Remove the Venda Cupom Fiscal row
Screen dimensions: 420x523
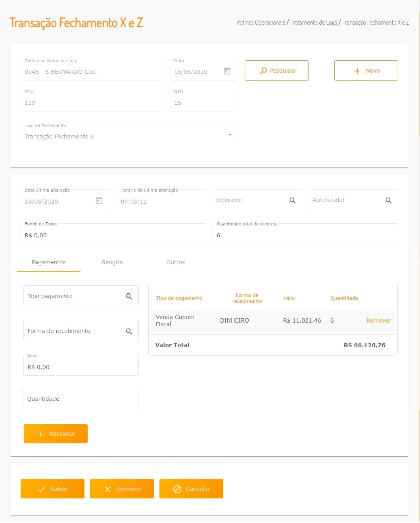(378, 321)
